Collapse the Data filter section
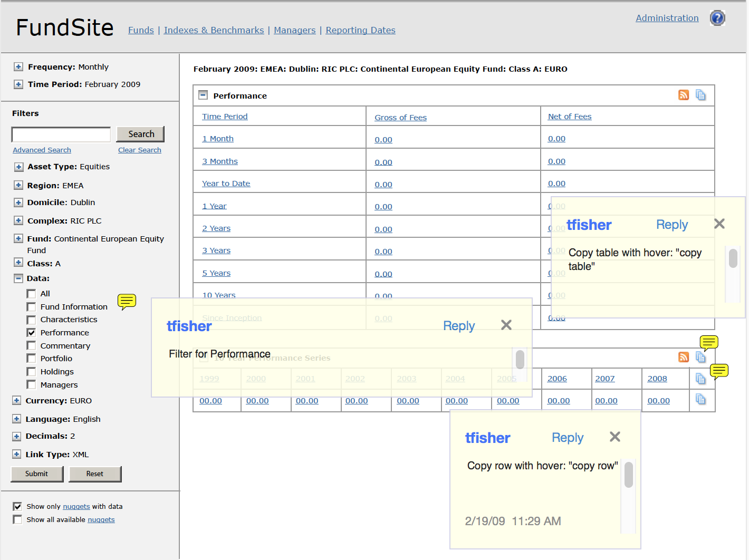 pyautogui.click(x=18, y=278)
